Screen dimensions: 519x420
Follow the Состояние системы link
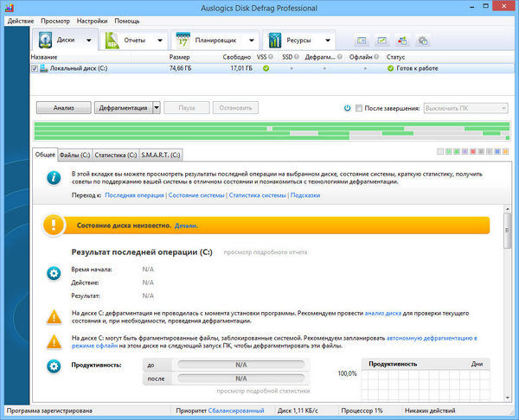point(196,195)
